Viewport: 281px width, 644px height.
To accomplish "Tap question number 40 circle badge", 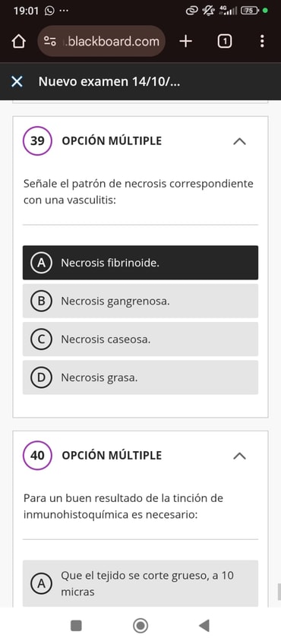I will (37, 456).
